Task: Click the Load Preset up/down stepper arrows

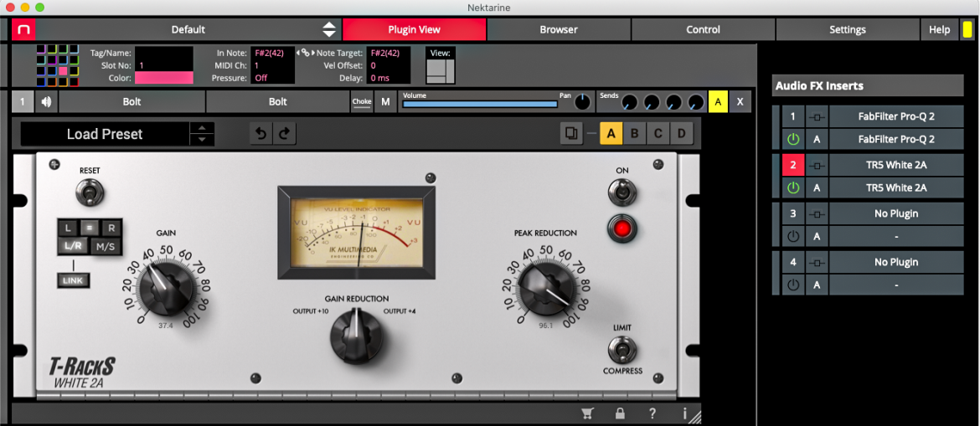Action: [202, 134]
